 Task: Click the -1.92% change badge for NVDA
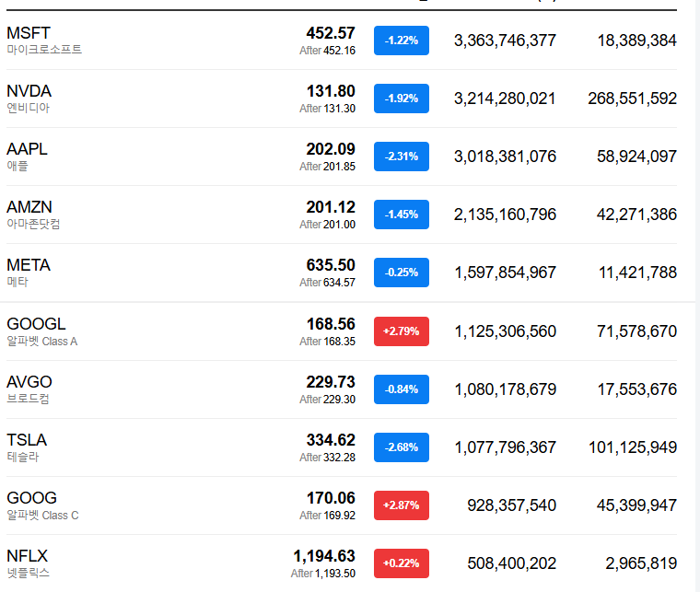tap(402, 99)
